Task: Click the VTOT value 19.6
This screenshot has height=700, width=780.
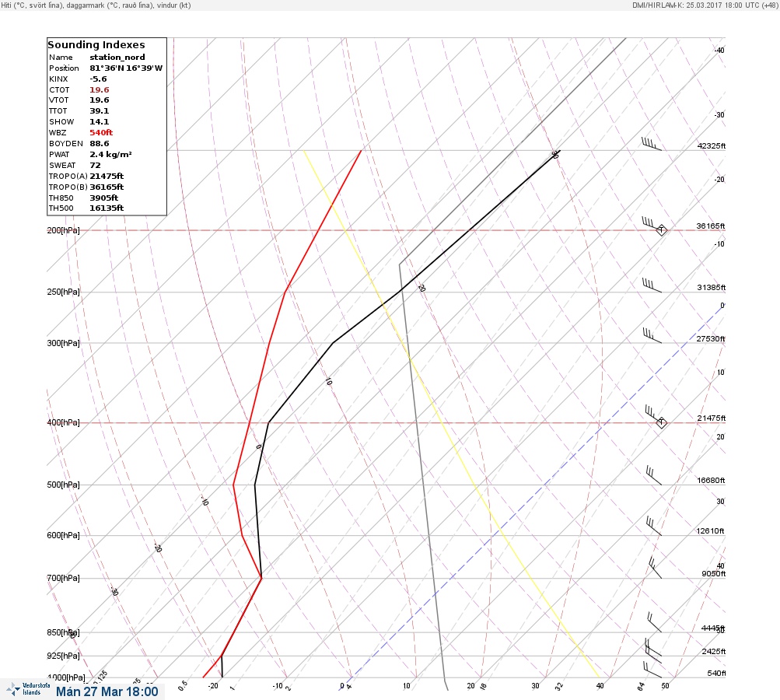Action: tap(100, 100)
